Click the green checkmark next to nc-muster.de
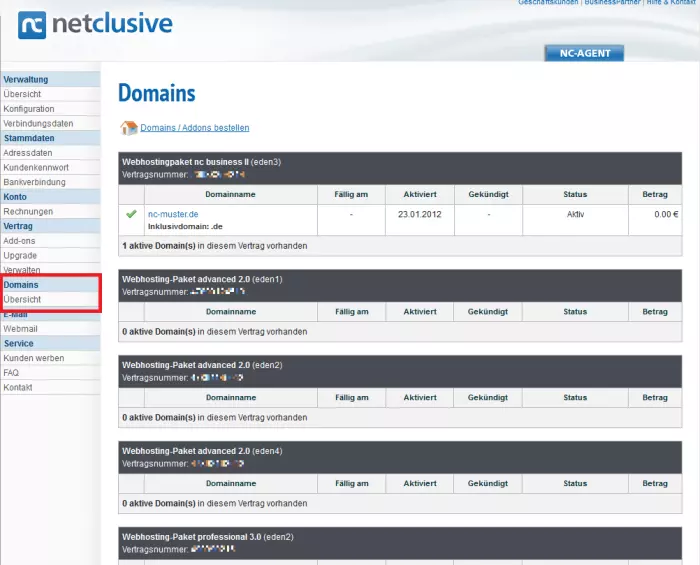Screen dimensions: 700x565 pos(131,214)
